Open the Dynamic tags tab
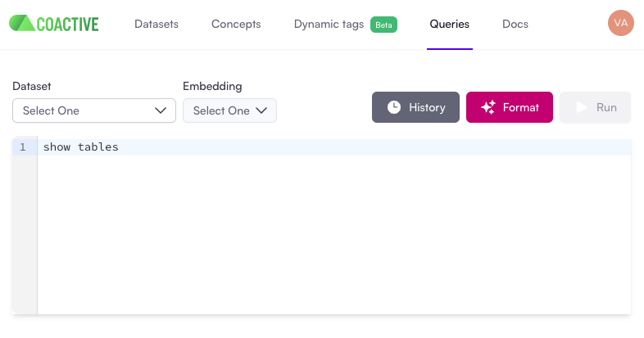The image size is (644, 338). tap(329, 24)
